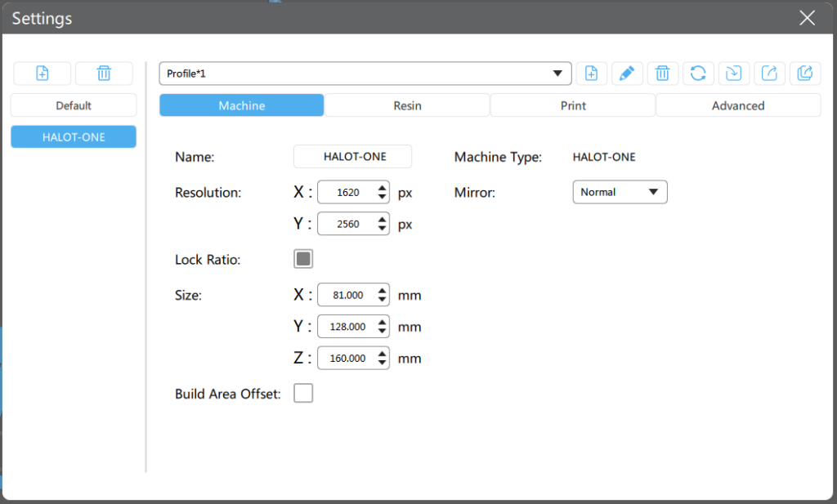Increase Resolution Y value
Image resolution: width=837 pixels, height=504 pixels.
click(383, 219)
